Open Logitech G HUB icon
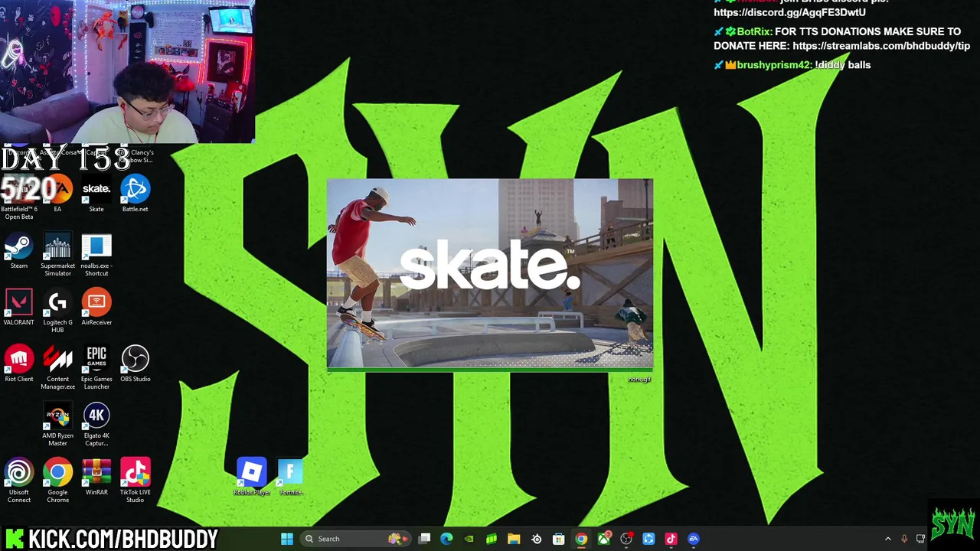The width and height of the screenshot is (980, 551). 57,311
